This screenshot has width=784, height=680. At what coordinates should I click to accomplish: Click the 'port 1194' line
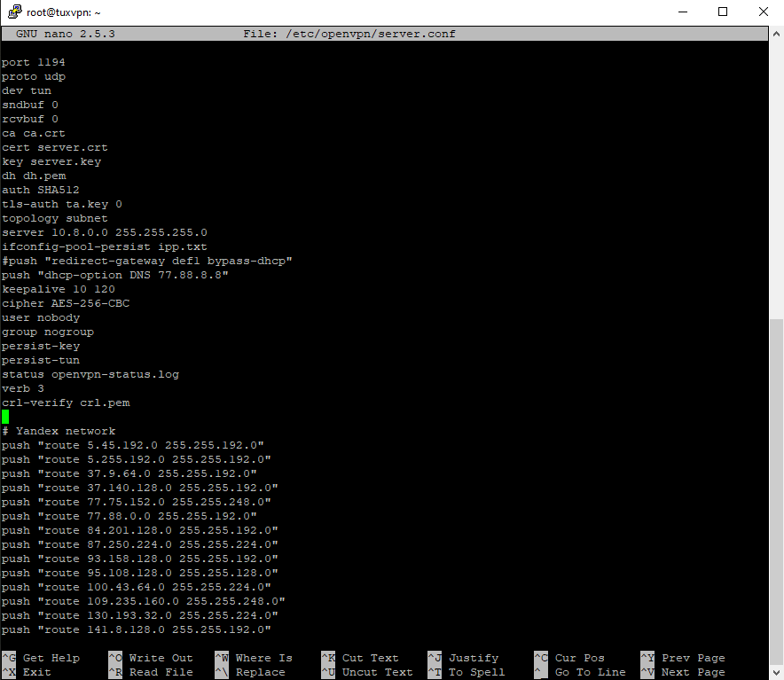33,62
